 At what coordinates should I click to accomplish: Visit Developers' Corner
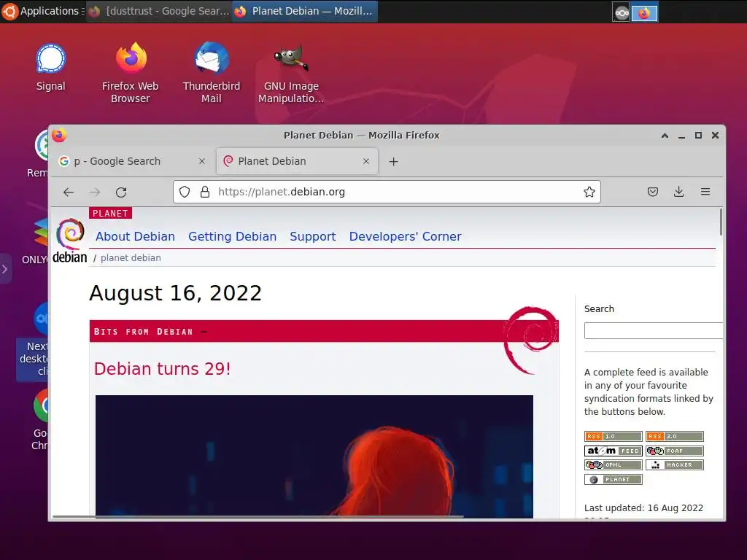point(406,237)
